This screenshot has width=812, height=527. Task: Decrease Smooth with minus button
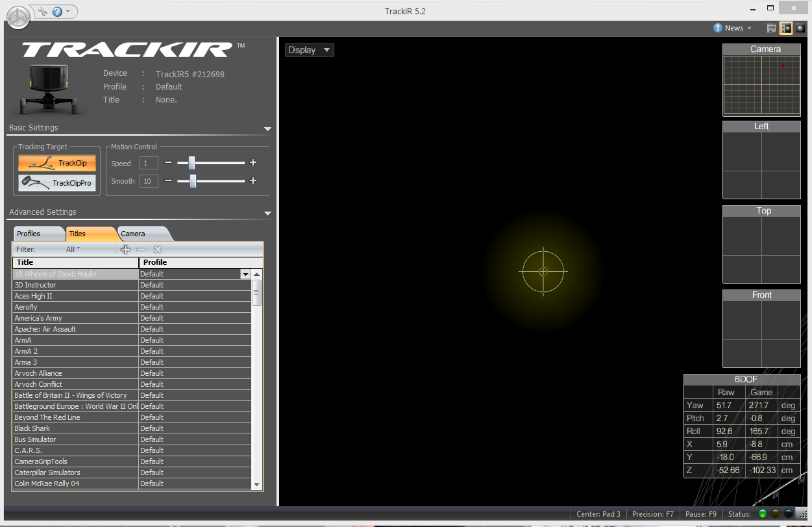(x=167, y=180)
